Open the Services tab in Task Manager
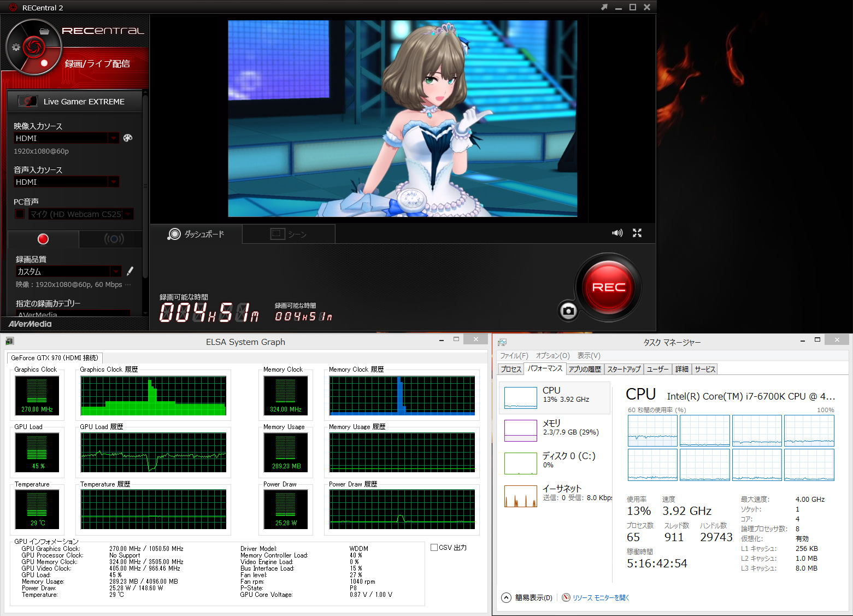This screenshot has height=616, width=853. pos(704,369)
